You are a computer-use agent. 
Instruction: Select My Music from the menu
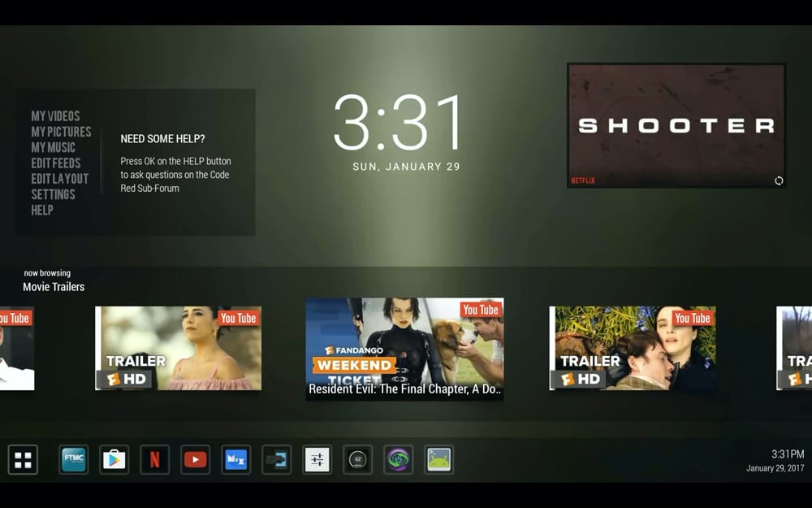(54, 147)
